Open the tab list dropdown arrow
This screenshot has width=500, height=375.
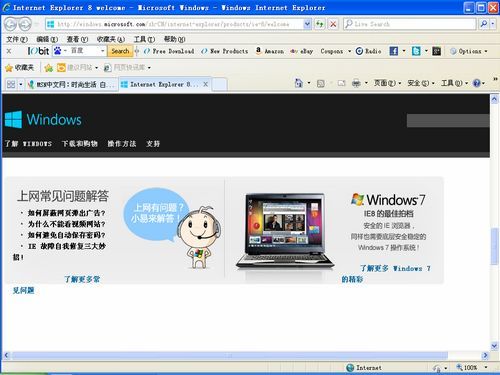tap(21, 85)
